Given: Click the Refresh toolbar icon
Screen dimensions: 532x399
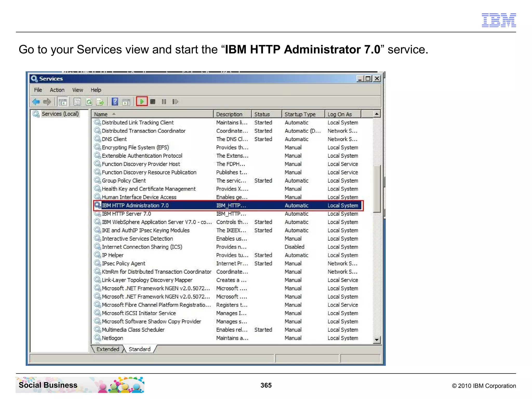Looking at the screenshot, I should [x=89, y=102].
